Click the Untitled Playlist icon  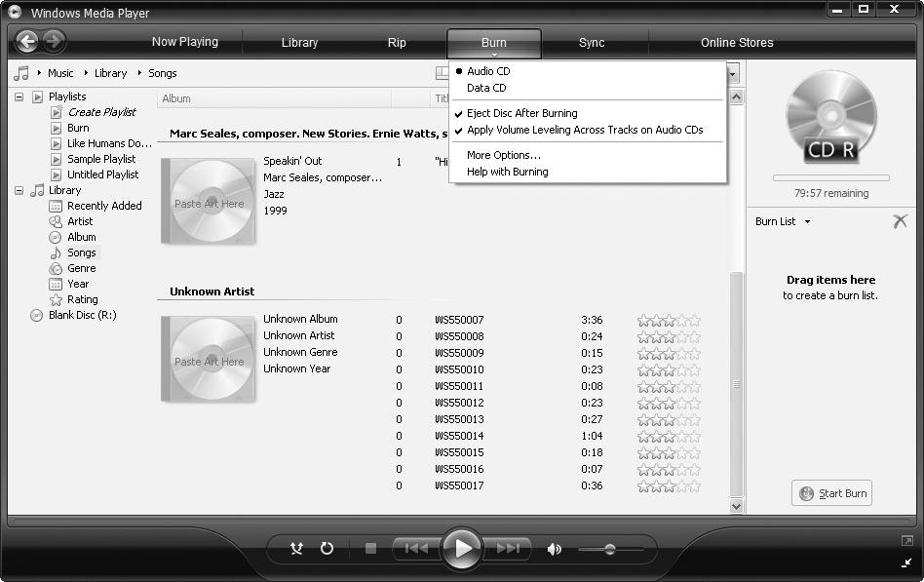coord(56,175)
